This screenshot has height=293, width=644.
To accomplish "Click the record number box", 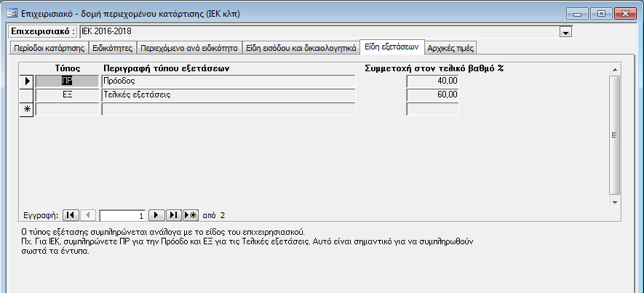I will tap(122, 215).
